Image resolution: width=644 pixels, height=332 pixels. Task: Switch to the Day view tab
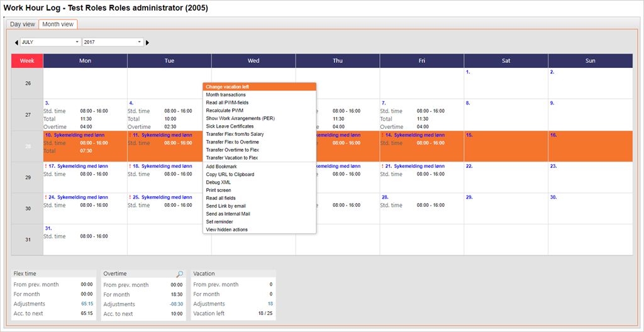click(x=23, y=24)
